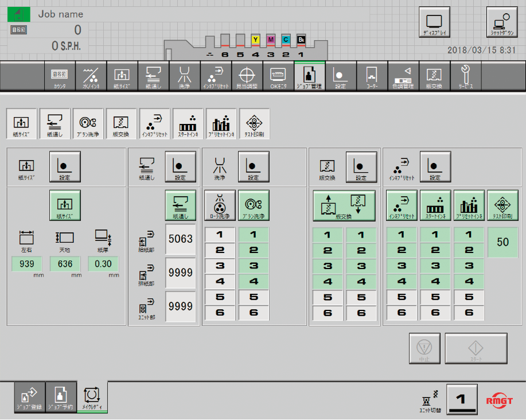Open the OKモニタ toolbar icon
This screenshot has width=526, height=420.
click(x=278, y=77)
